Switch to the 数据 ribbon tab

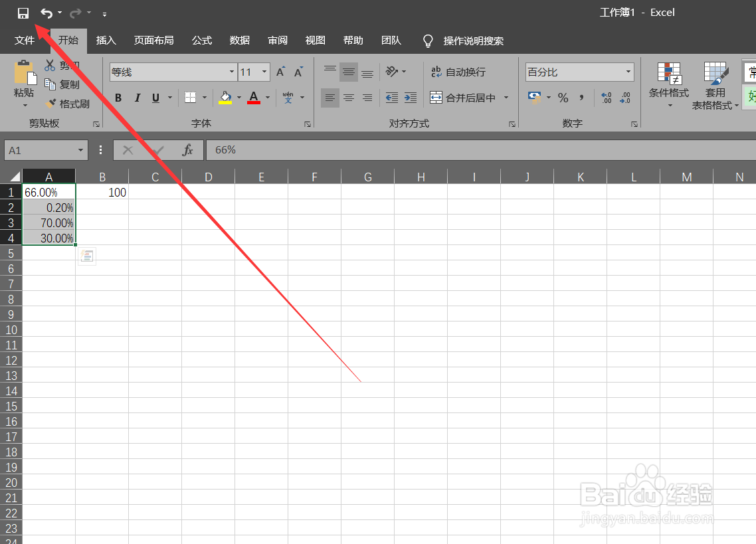[240, 41]
